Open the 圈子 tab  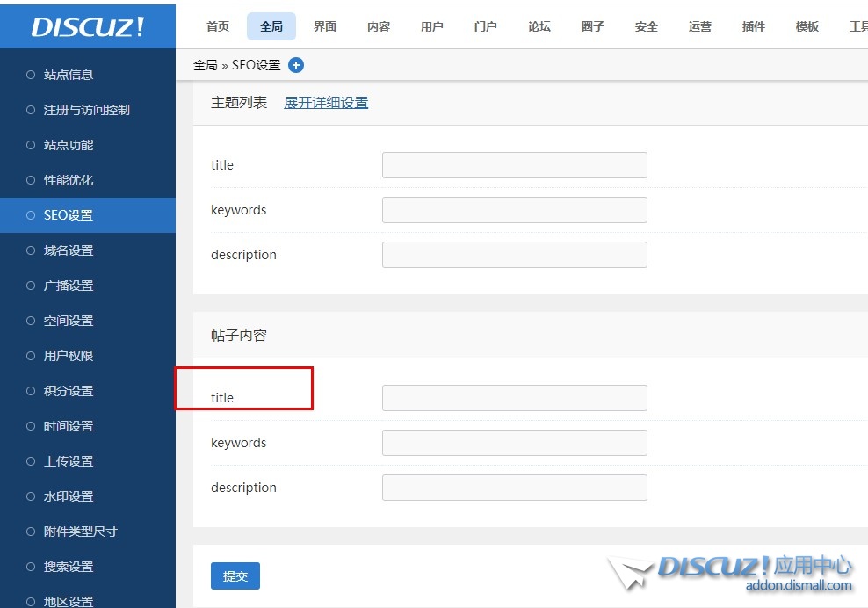[x=593, y=26]
